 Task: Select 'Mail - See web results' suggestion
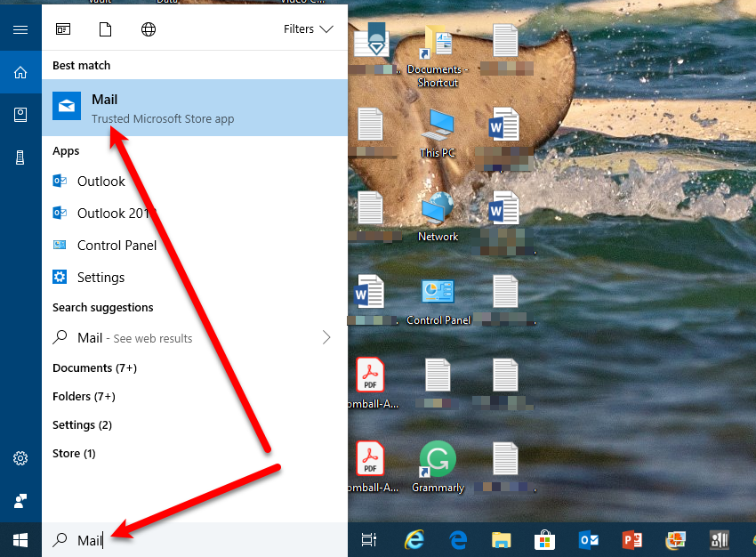point(195,337)
